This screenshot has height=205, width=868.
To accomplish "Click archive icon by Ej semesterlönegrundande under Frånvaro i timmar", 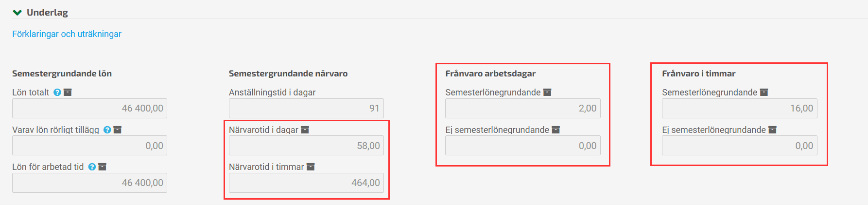I will 773,130.
